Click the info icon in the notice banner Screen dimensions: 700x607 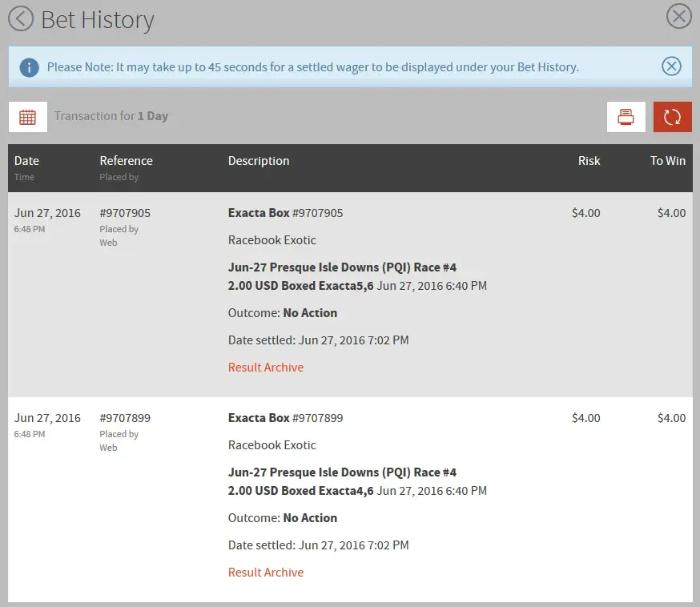point(29,67)
